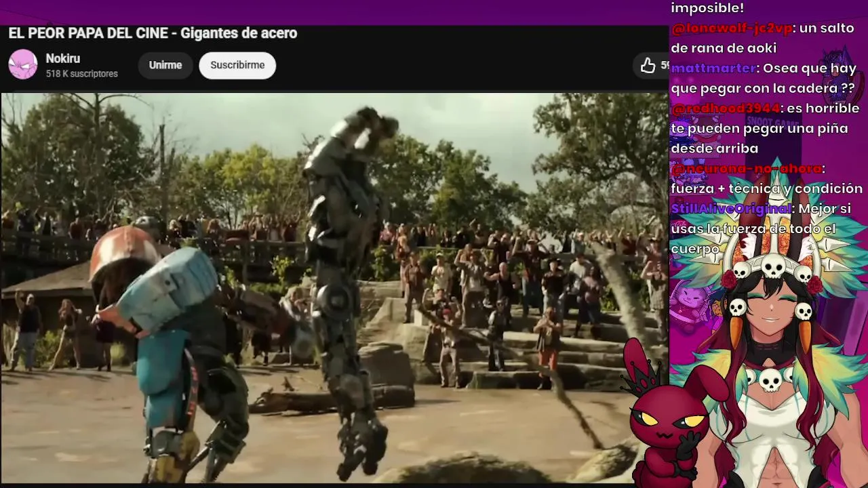Image resolution: width=868 pixels, height=488 pixels.
Task: Click the 518 K suscriptores text
Action: (x=82, y=74)
